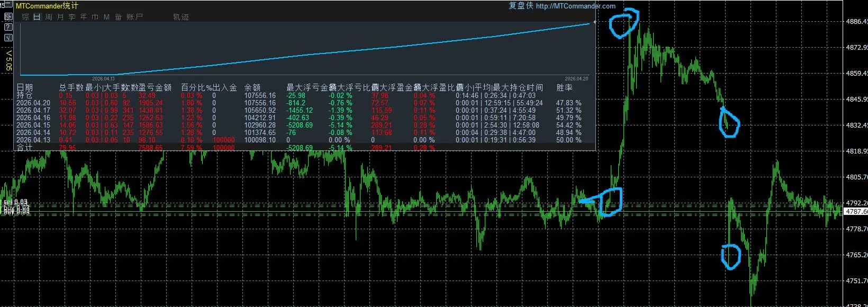Open the 月 monthly tab

tap(60, 17)
